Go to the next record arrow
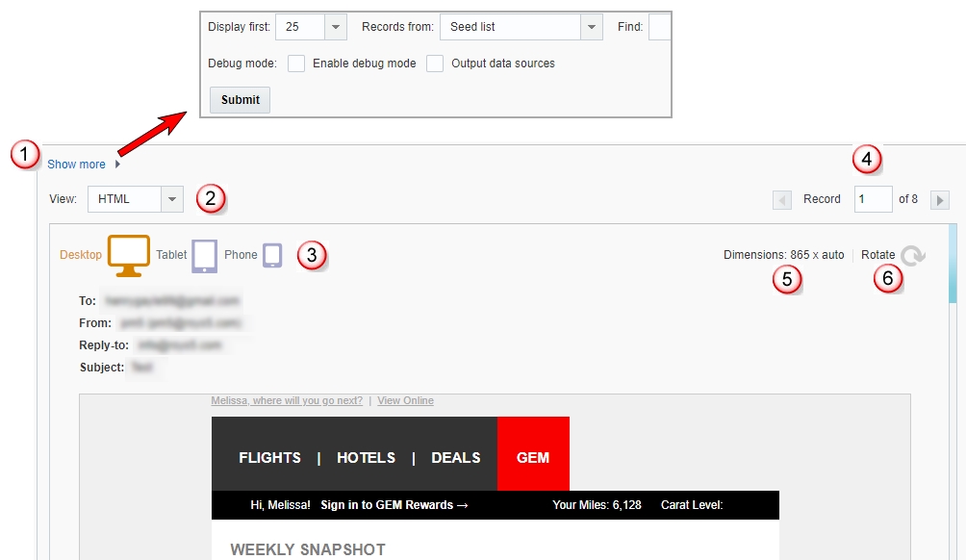Viewport: 966px width, 560px height. pos(939,199)
